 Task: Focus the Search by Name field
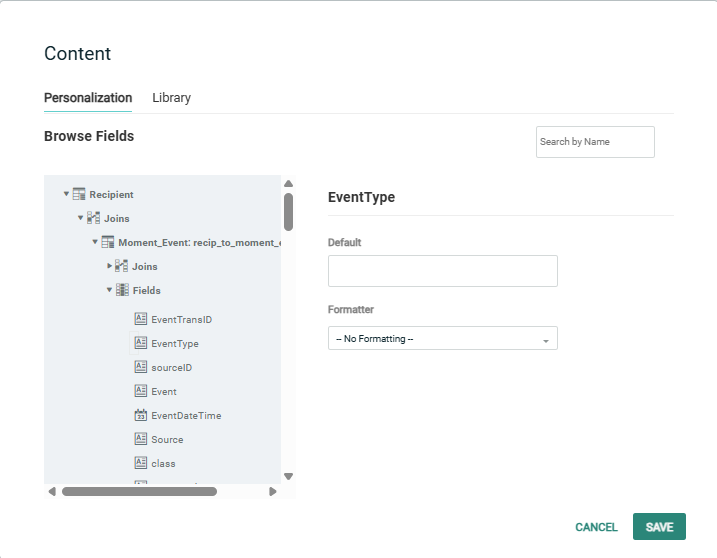click(x=595, y=142)
